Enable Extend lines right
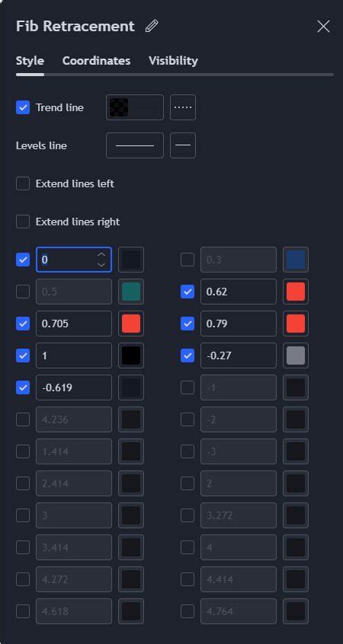This screenshot has width=343, height=644. (23, 222)
